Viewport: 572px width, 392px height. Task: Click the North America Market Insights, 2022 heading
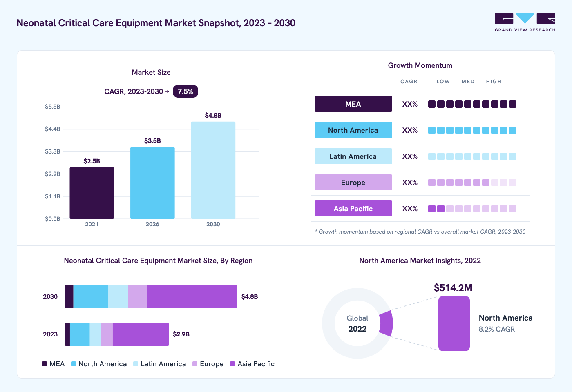pos(420,261)
